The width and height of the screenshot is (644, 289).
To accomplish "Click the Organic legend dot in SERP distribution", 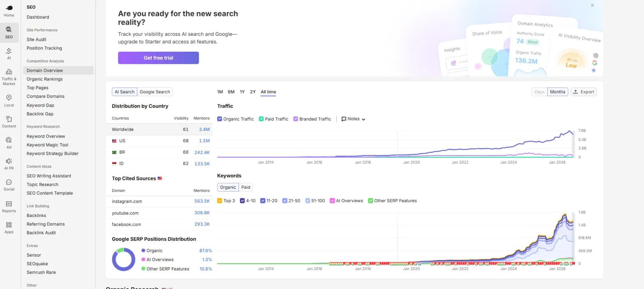I will click(143, 250).
